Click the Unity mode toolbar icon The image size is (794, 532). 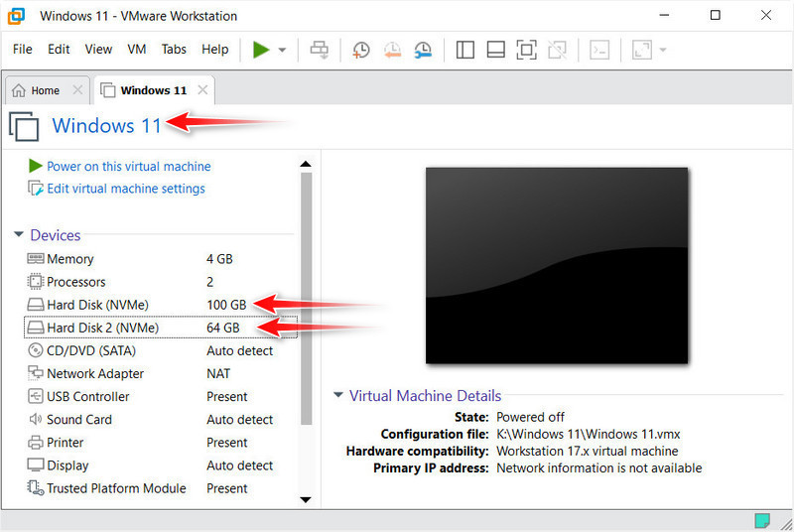point(558,50)
